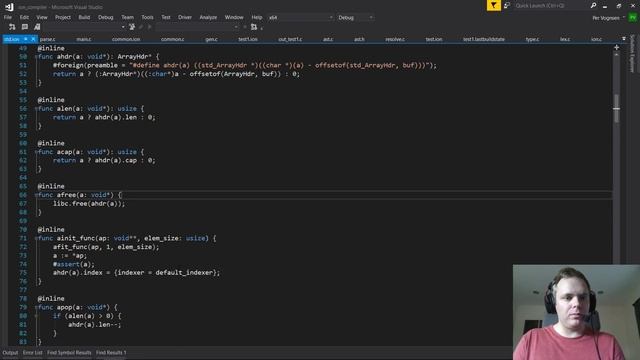Switch to the main.c tab

click(84, 39)
